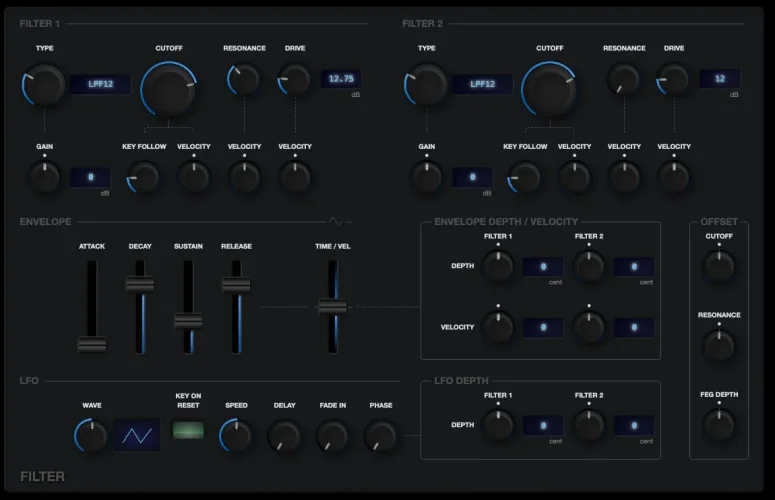Select the Filter 1 Resonance knob
Viewport: 775px width, 500px height.
[244, 79]
